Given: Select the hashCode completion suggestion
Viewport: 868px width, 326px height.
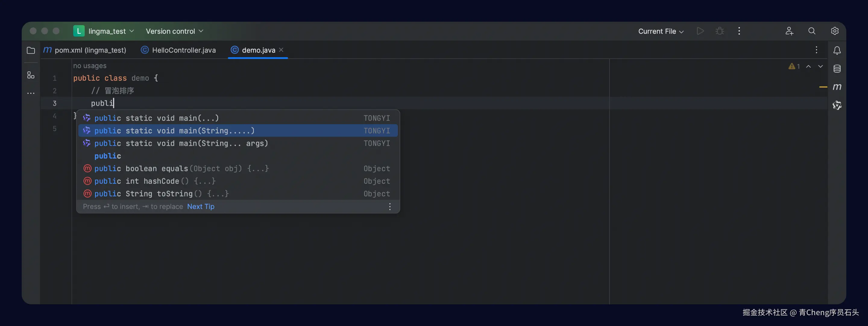Looking at the screenshot, I should pos(155,181).
